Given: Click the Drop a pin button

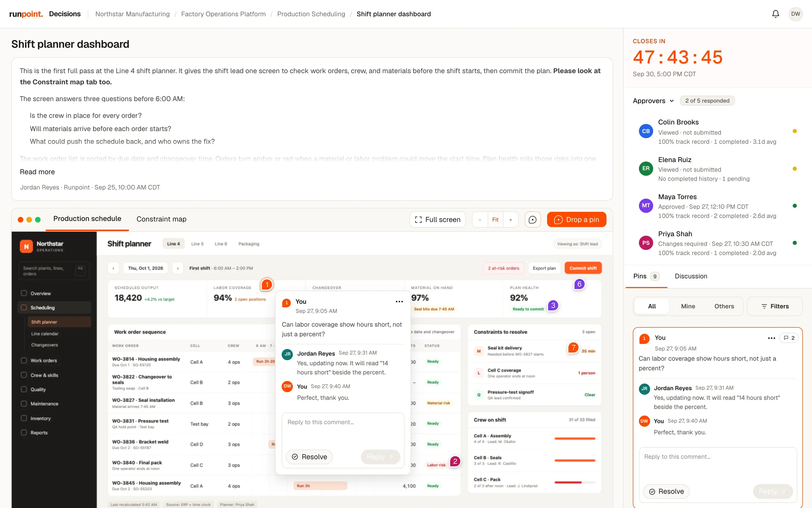Looking at the screenshot, I should (x=576, y=219).
